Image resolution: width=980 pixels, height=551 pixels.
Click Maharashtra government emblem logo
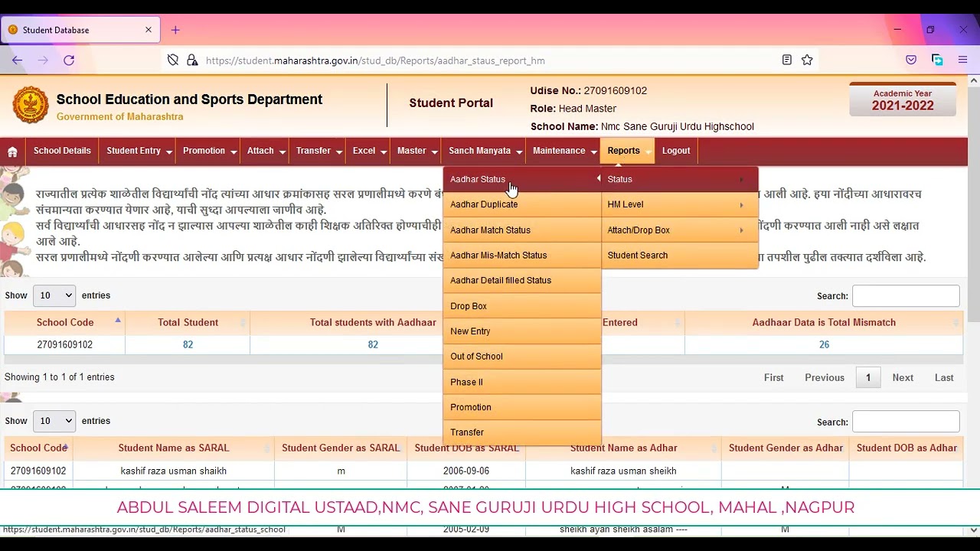pos(30,105)
